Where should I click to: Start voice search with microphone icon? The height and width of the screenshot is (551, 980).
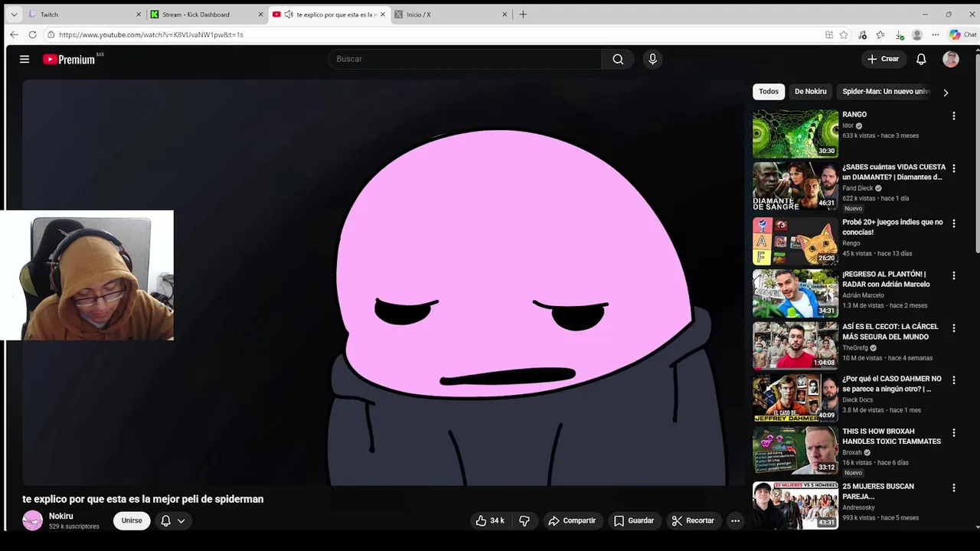[x=652, y=59]
